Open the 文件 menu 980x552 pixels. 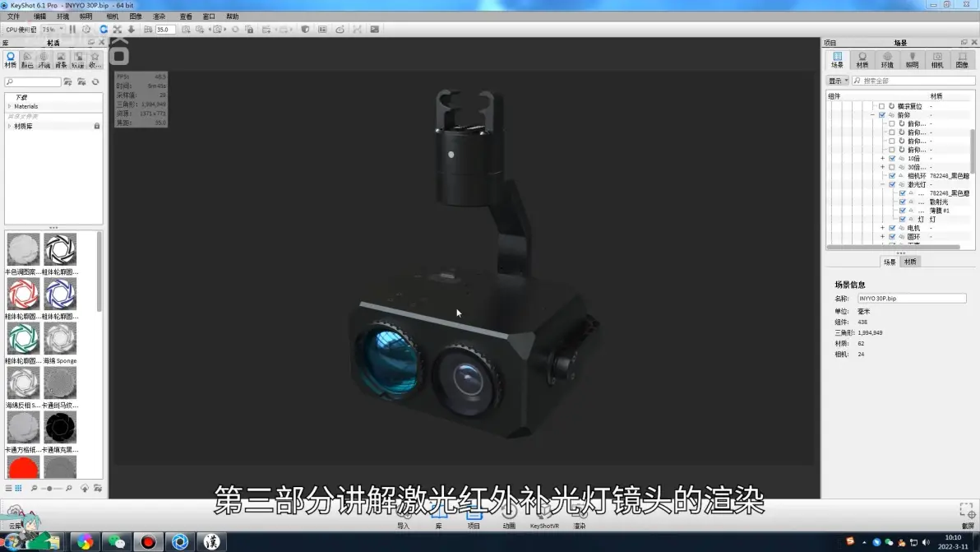(13, 17)
